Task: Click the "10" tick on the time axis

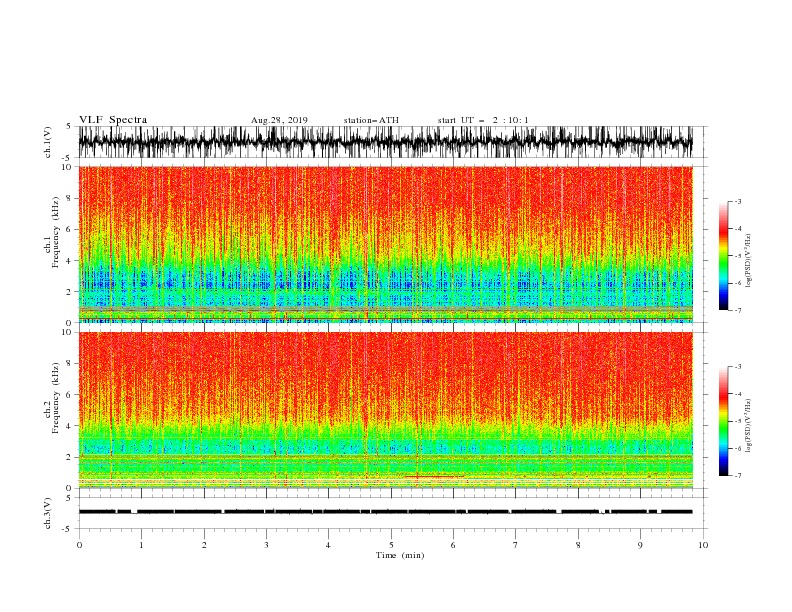Action: tap(703, 545)
